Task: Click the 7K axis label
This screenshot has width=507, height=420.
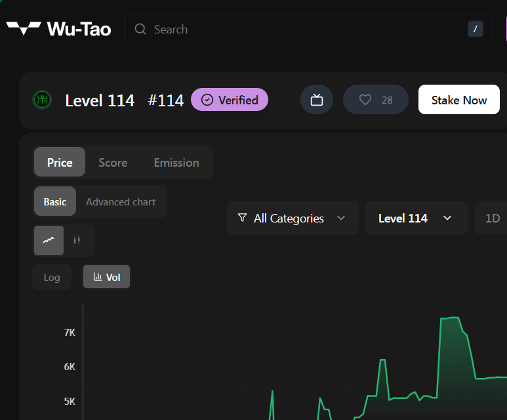Action: (x=70, y=332)
